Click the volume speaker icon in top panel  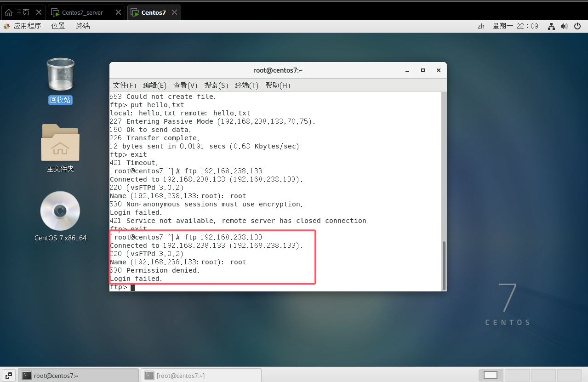[x=564, y=26]
